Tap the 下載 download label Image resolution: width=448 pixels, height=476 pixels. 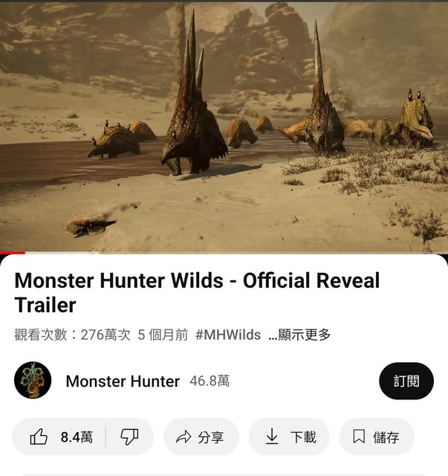pyautogui.click(x=303, y=437)
